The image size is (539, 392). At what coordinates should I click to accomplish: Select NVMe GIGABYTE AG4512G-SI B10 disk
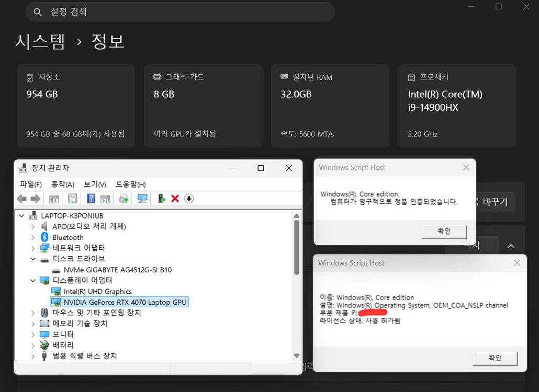pyautogui.click(x=118, y=270)
